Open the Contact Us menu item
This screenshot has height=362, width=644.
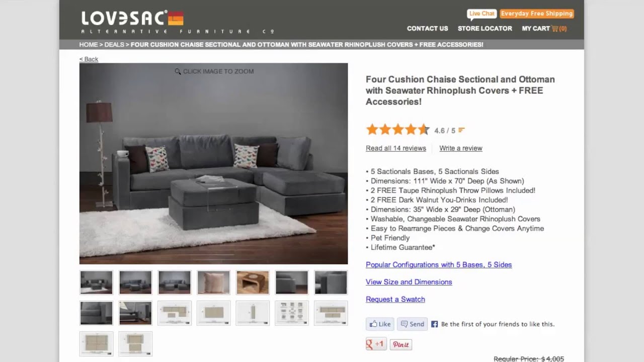tap(427, 29)
